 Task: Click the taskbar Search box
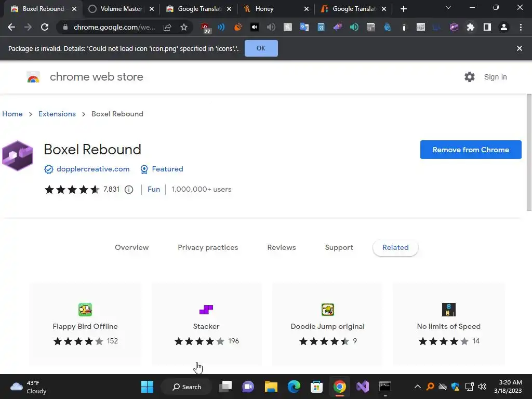tap(187, 387)
